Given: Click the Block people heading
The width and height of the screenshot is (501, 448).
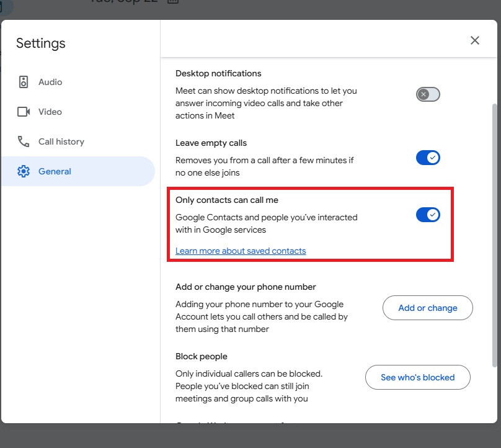Looking at the screenshot, I should [202, 356].
